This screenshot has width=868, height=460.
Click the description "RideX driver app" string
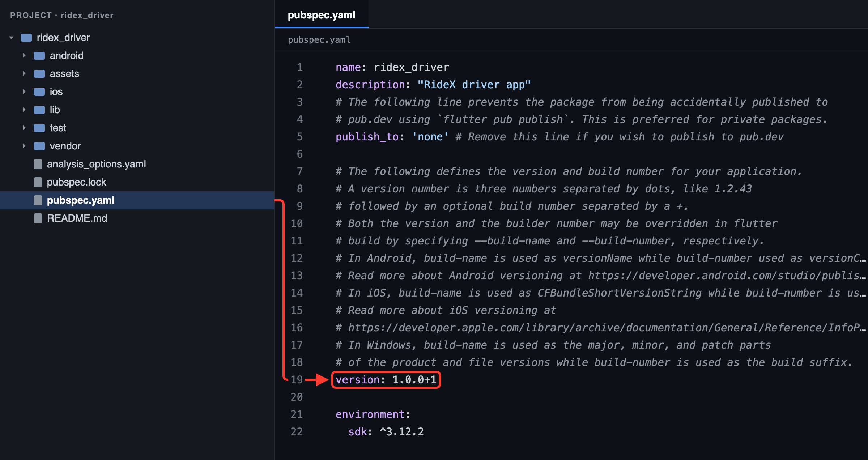tap(474, 85)
